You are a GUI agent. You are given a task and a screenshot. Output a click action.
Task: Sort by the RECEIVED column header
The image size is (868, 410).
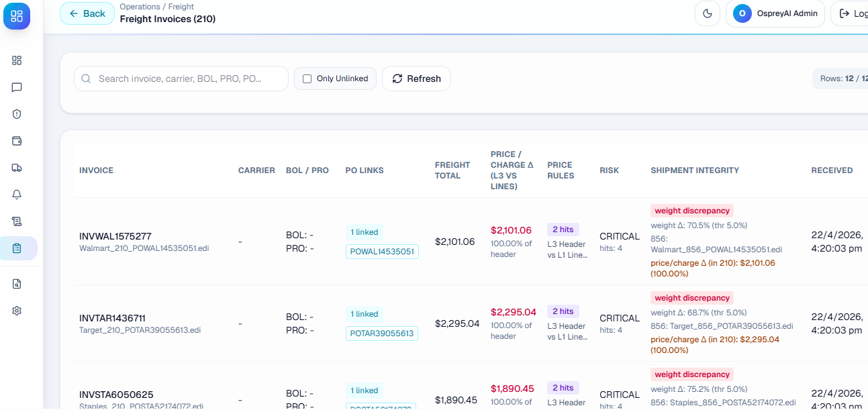832,170
